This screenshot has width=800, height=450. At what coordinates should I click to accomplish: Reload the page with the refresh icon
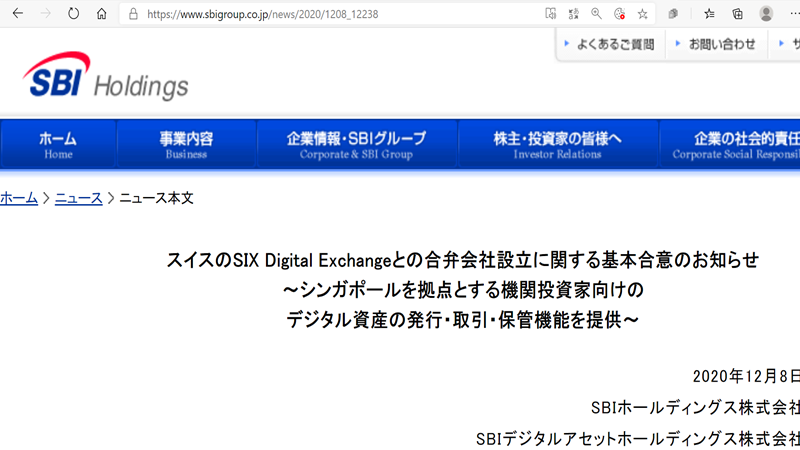73,14
